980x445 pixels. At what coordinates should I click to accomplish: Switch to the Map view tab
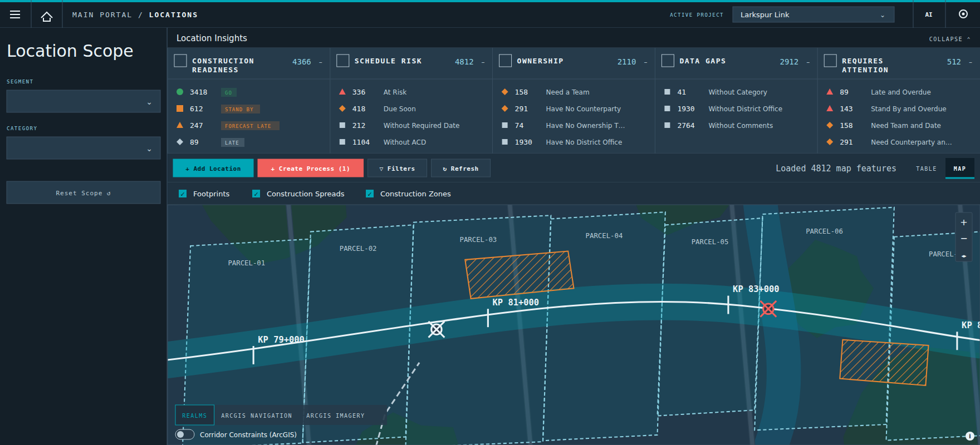tap(959, 169)
